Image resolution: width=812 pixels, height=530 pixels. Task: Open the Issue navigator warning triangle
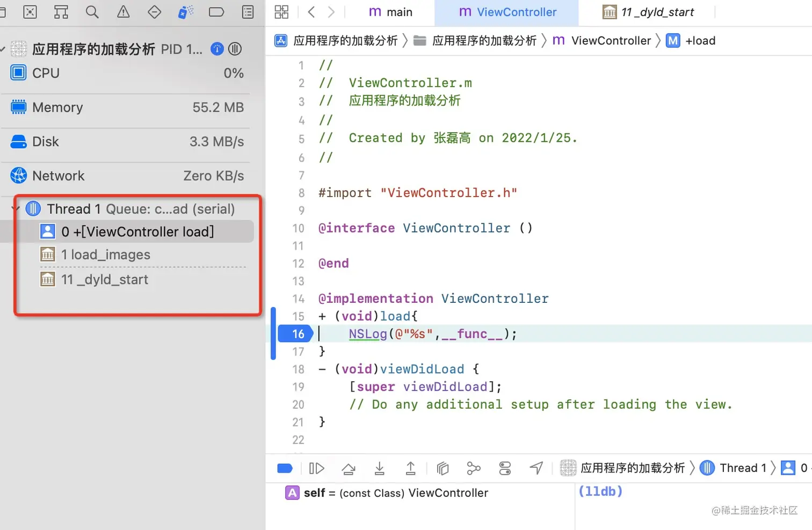tap(124, 12)
